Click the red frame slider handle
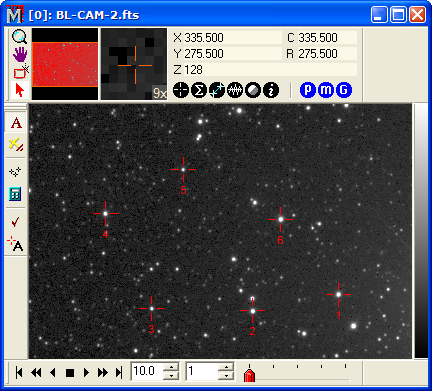 click(249, 375)
